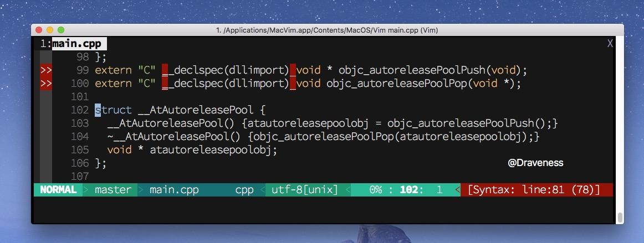The image size is (644, 243).
Task: Click the window scrollbar thumb at the right edge
Action: pyautogui.click(x=620, y=217)
